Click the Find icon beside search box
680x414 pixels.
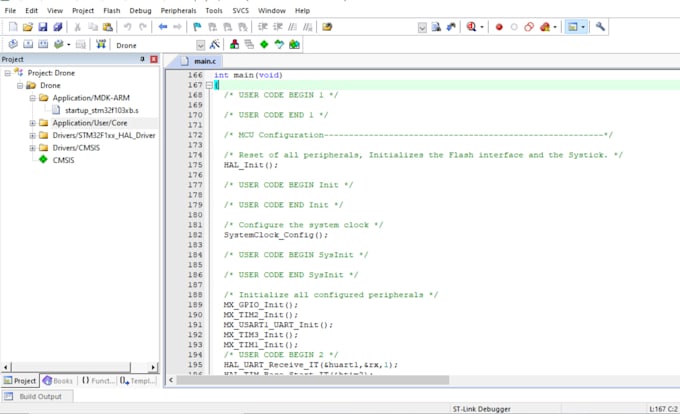[436, 27]
